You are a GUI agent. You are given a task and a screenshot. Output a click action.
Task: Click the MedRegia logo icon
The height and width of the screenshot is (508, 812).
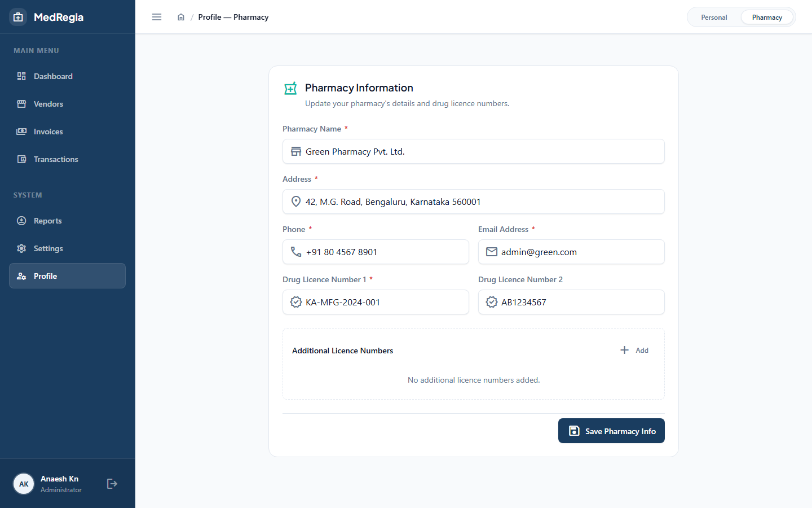point(18,17)
